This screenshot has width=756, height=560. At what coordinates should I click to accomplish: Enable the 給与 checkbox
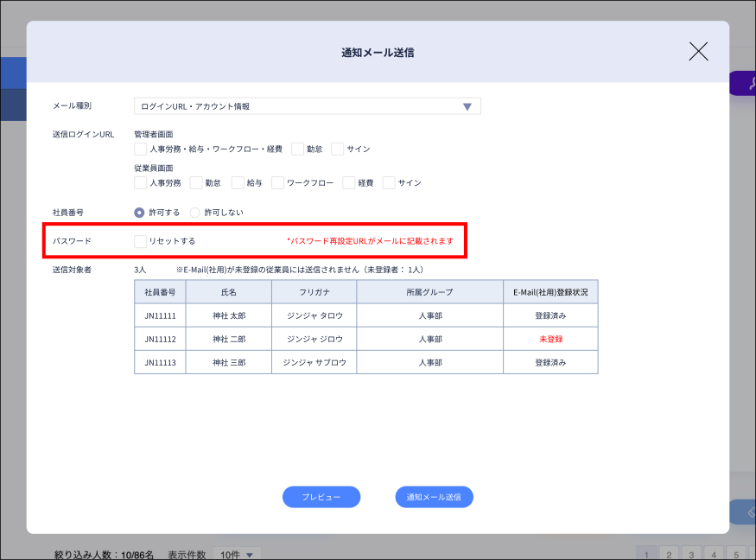click(234, 183)
